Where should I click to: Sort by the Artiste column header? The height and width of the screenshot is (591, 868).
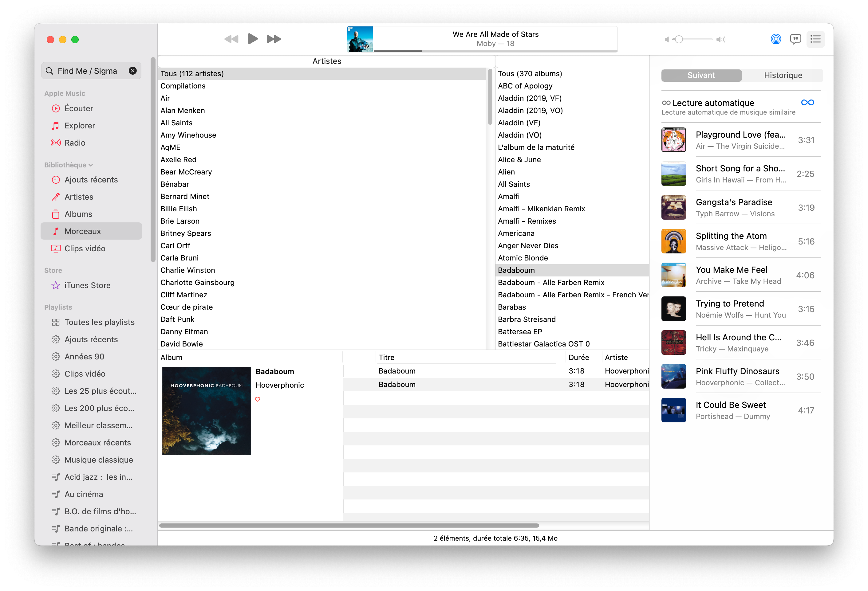tap(625, 357)
